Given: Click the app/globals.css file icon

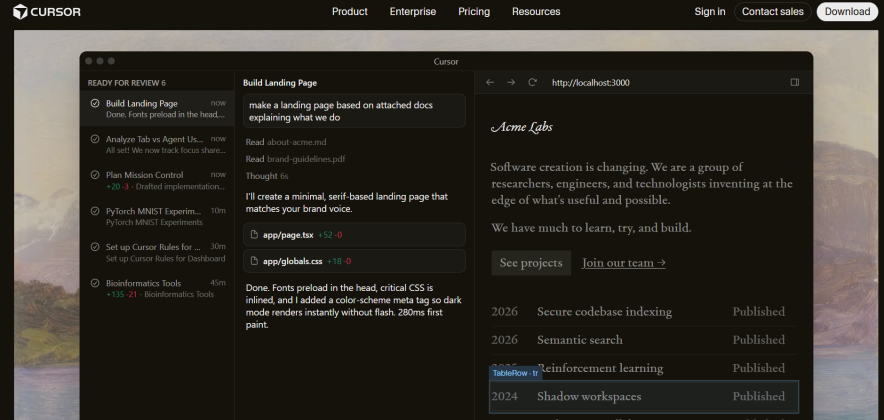Looking at the screenshot, I should [253, 261].
